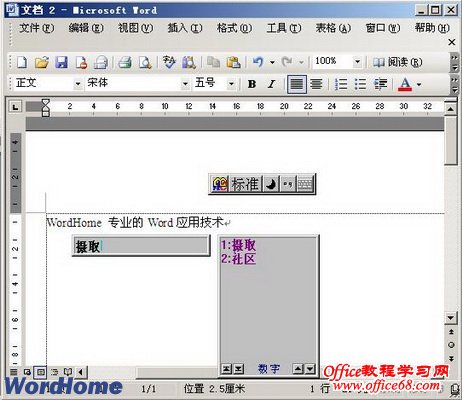
Task: Click the IME composition box showing 摄取
Action: [141, 246]
